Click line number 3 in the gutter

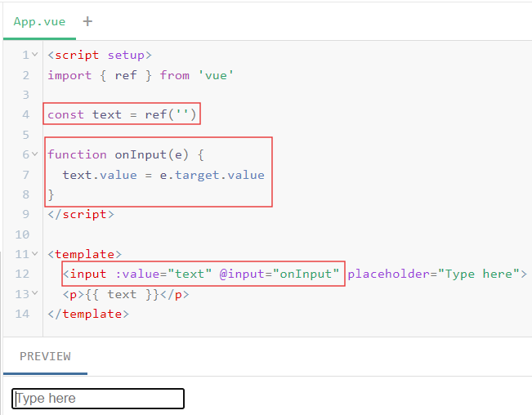(26, 95)
